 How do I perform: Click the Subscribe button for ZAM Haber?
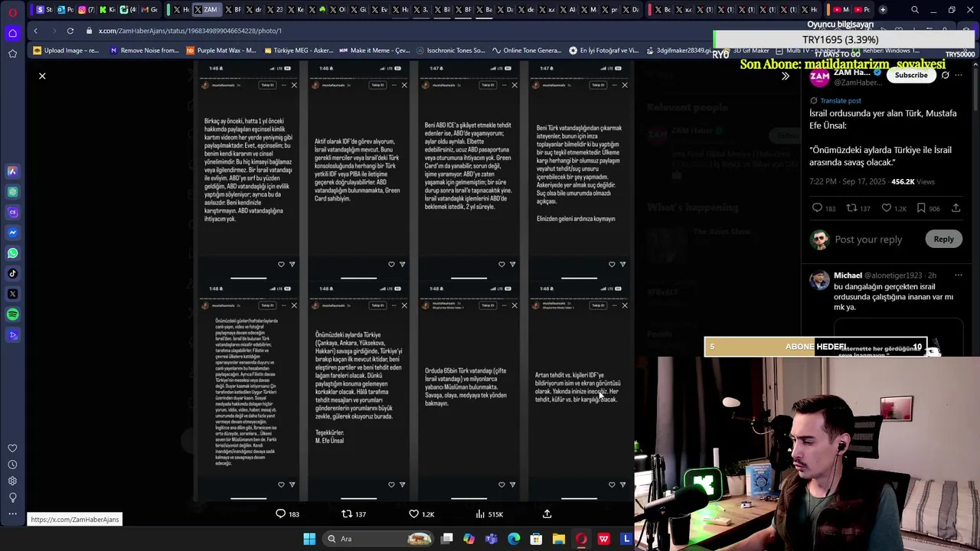point(911,75)
